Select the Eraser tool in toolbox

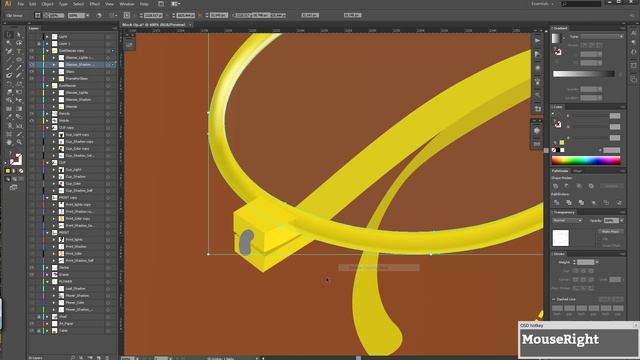coord(19,76)
